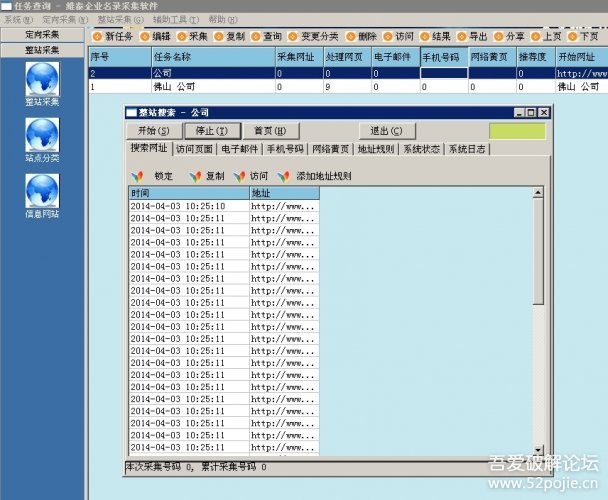
Task: Open the 系统 menu
Action: coord(18,19)
